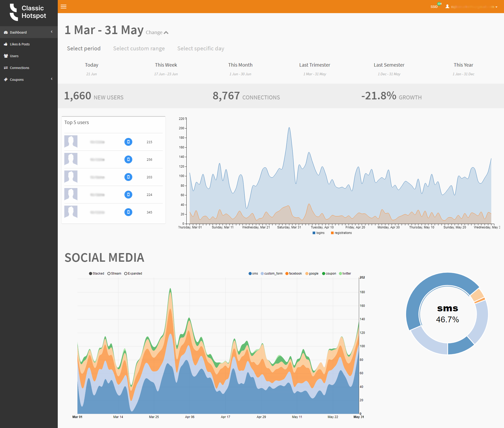Expand the Coupons sidebar section
The height and width of the screenshot is (428, 504).
tap(51, 79)
